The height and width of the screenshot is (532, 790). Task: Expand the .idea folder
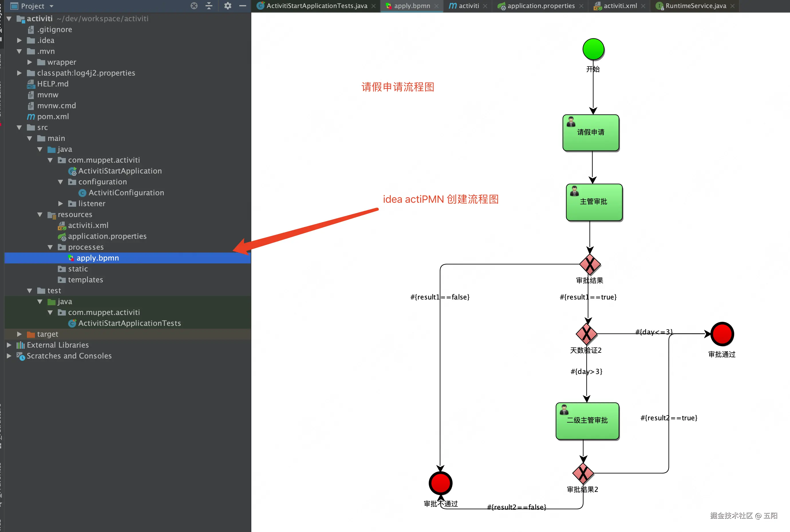click(19, 40)
